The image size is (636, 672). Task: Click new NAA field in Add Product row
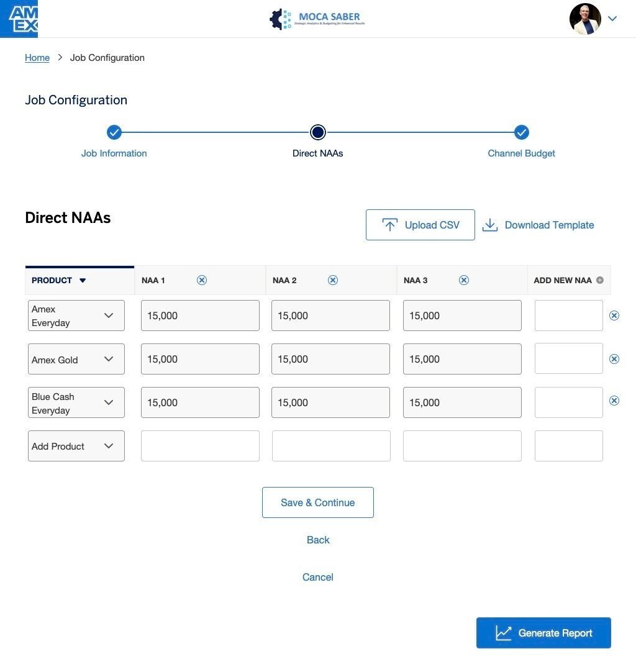coord(569,446)
